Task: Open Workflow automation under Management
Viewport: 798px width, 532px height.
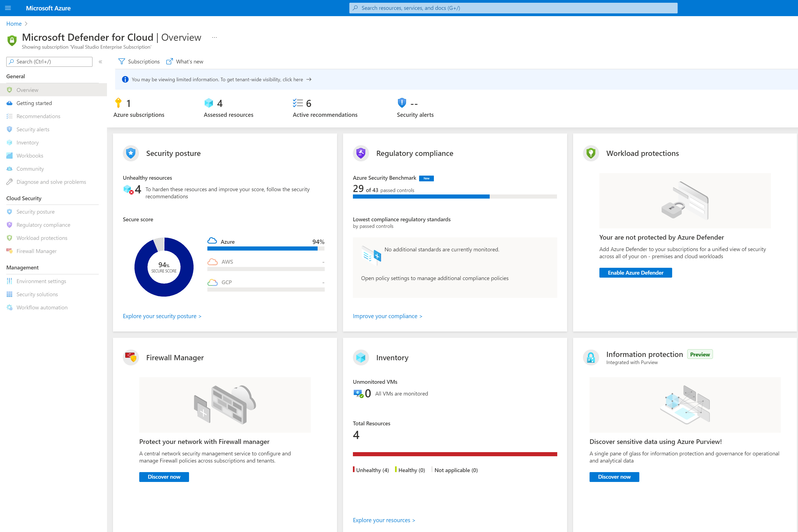Action: coord(42,307)
